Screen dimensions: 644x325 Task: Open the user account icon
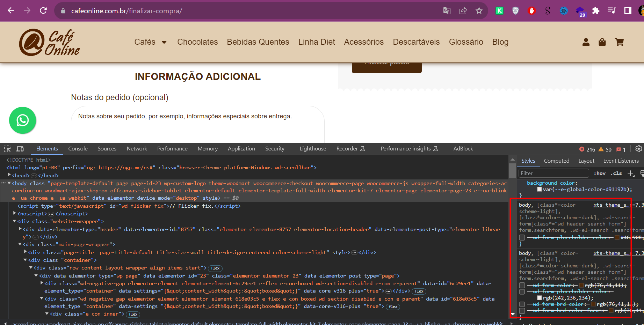586,42
